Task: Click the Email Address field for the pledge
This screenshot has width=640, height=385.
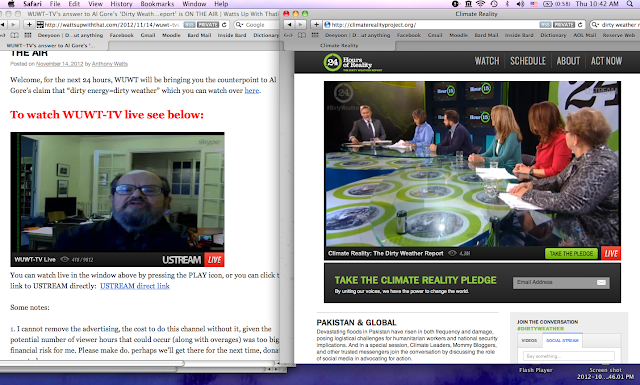Action: (561, 283)
